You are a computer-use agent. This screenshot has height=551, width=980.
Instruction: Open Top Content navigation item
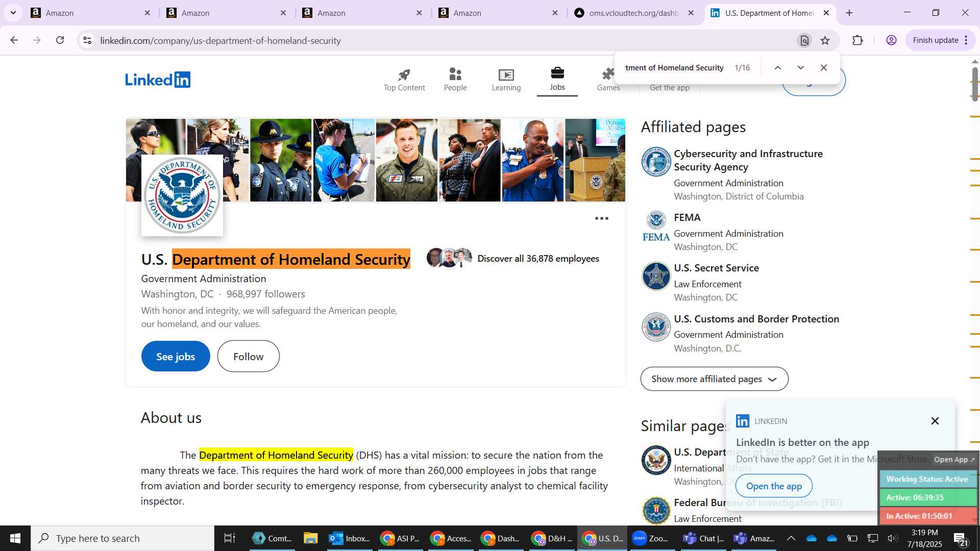[404, 80]
